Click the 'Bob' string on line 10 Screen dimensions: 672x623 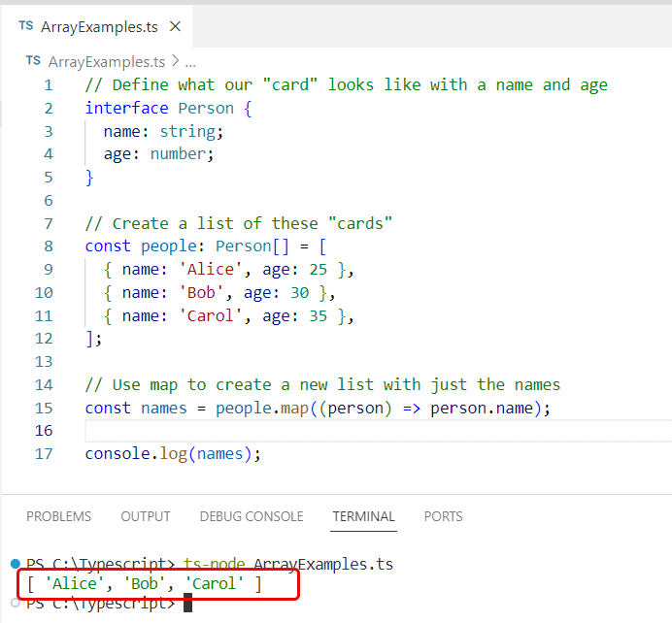tap(201, 293)
